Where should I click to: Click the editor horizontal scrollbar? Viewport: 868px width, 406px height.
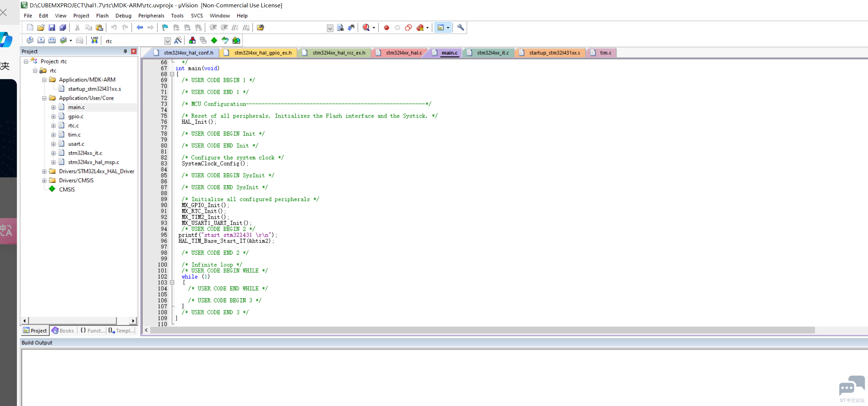pos(482,330)
